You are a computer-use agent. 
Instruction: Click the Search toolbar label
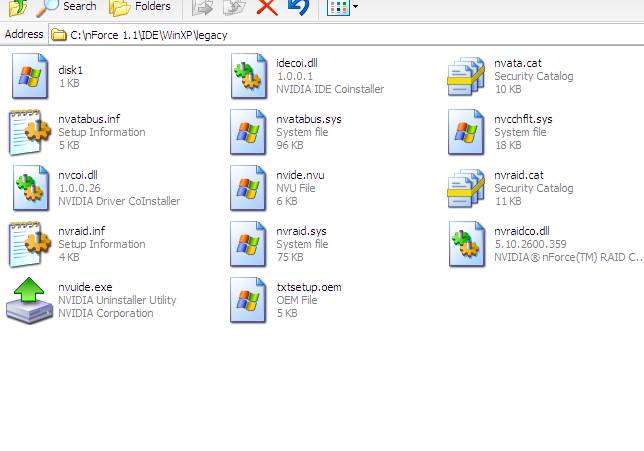tap(80, 6)
